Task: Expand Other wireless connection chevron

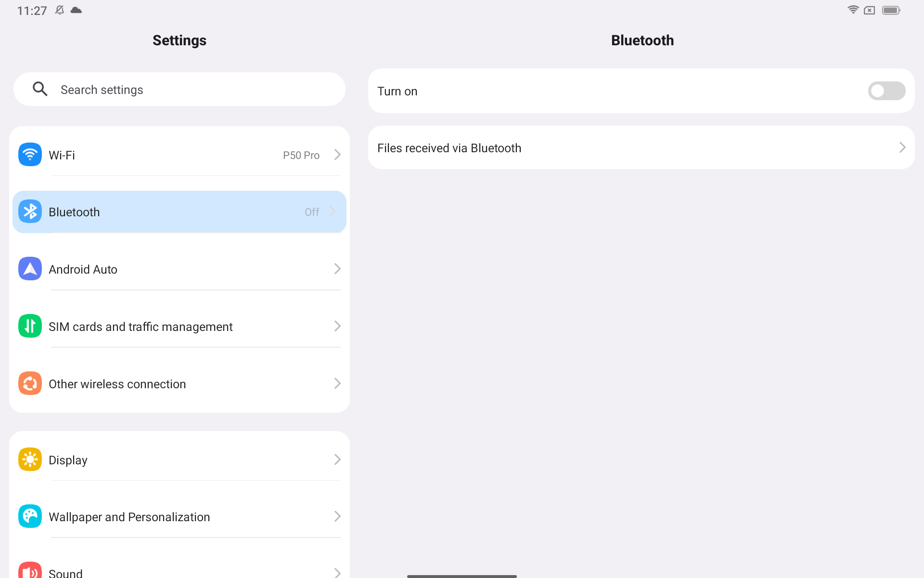Action: pyautogui.click(x=337, y=383)
